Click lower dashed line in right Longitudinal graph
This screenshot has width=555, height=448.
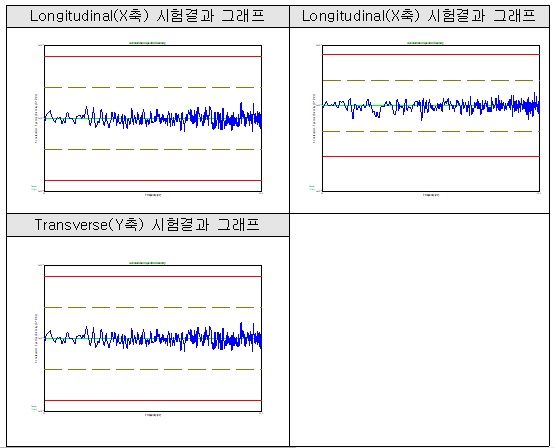tap(431, 131)
